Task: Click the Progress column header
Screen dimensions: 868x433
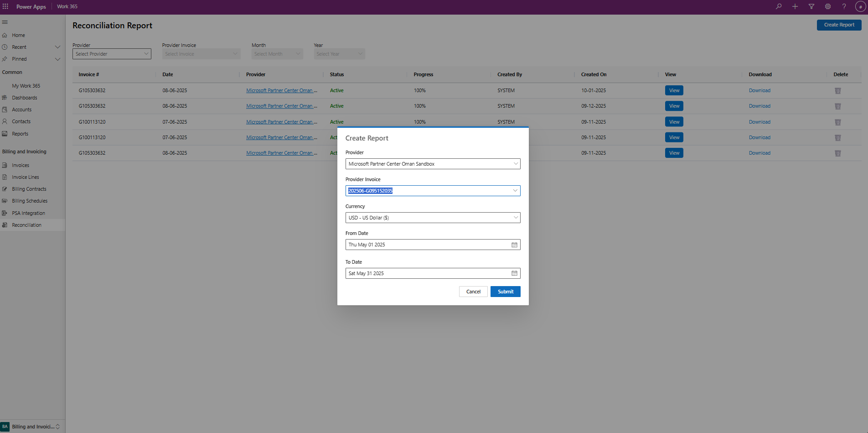Action: (424, 74)
